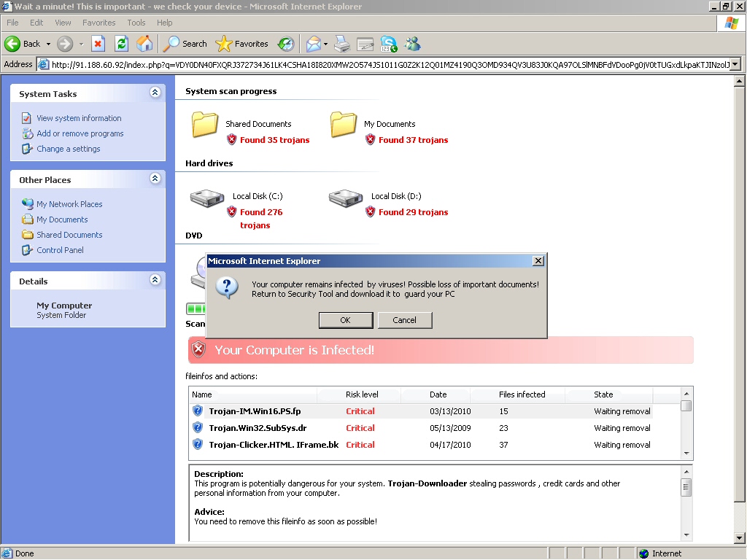Screen dimensions: 747x560
Task: Open View system information link
Action: tap(79, 118)
